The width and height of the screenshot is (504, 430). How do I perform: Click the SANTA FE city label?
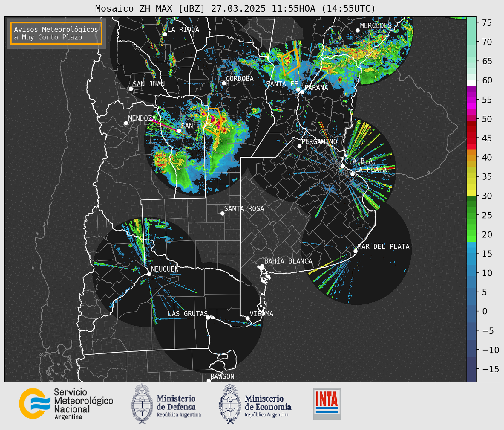[282, 84]
